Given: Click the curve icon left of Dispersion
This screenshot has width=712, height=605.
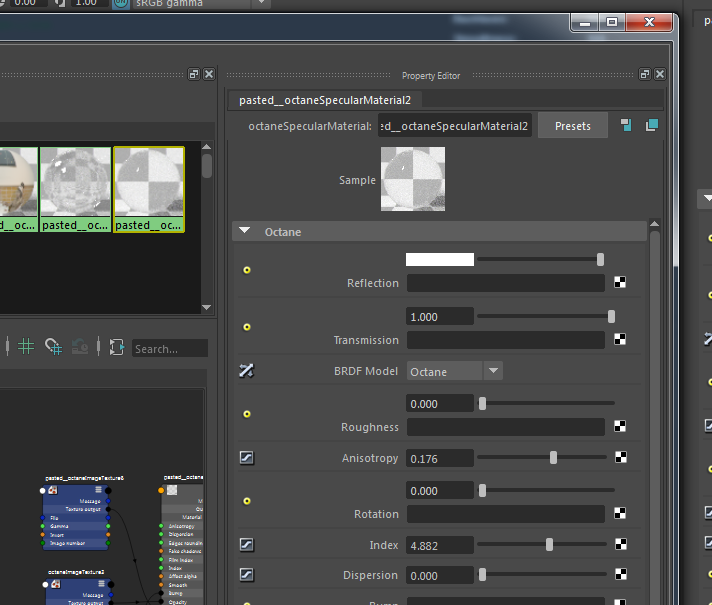Looking at the screenshot, I should [247, 575].
